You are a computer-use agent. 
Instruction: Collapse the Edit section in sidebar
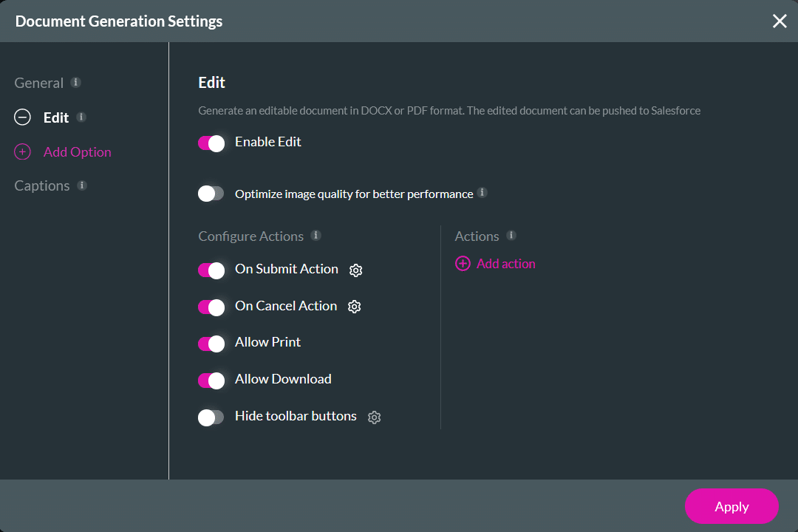point(22,117)
